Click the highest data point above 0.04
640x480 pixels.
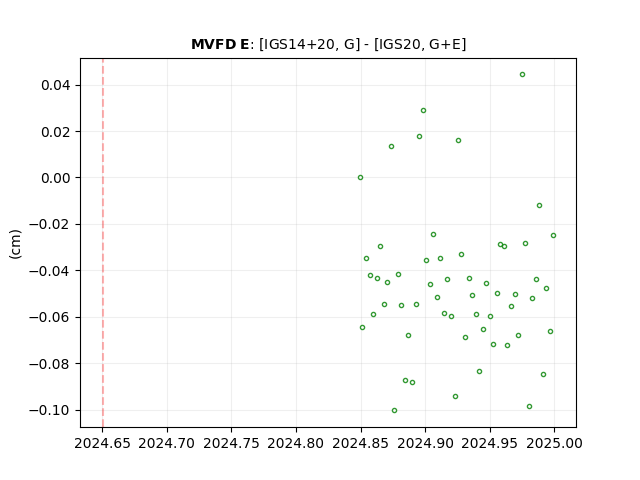tap(522, 75)
